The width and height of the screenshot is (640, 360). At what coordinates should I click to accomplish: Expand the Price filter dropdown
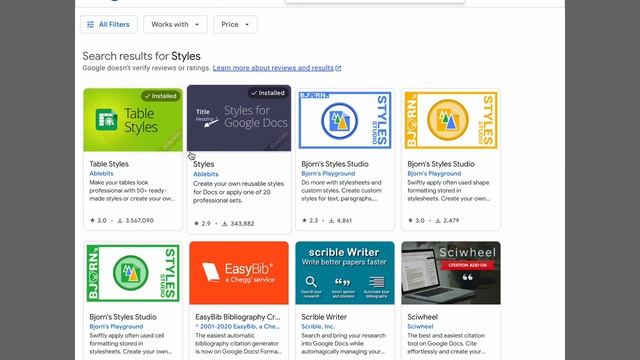[x=235, y=24]
